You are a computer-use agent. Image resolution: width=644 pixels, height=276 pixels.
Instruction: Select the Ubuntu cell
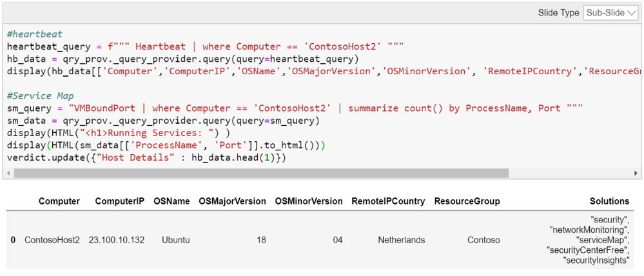coord(176,240)
